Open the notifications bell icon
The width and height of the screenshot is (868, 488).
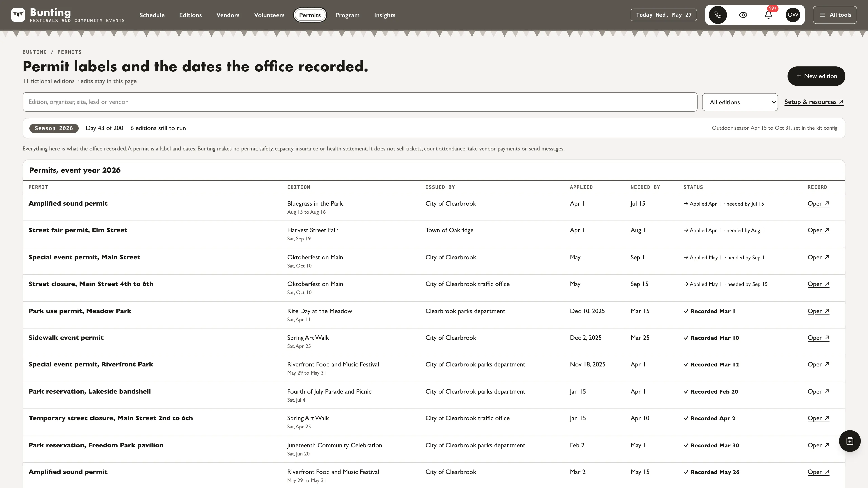(x=768, y=15)
